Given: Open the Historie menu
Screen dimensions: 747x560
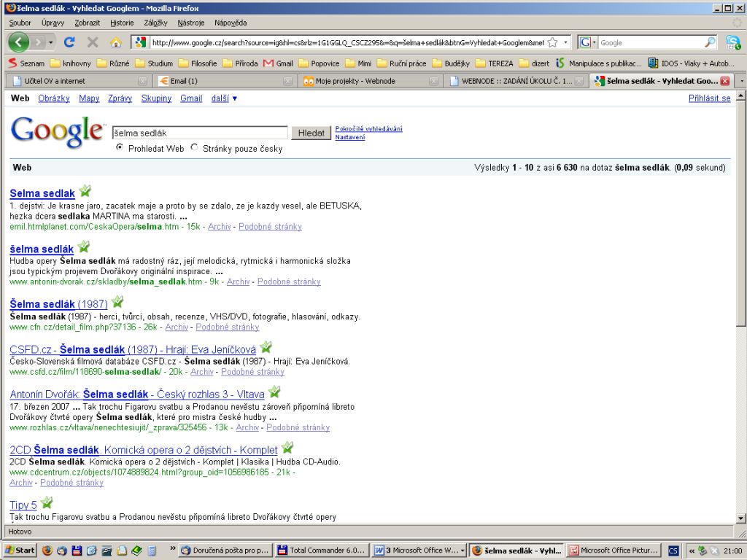Looking at the screenshot, I should click(122, 23).
